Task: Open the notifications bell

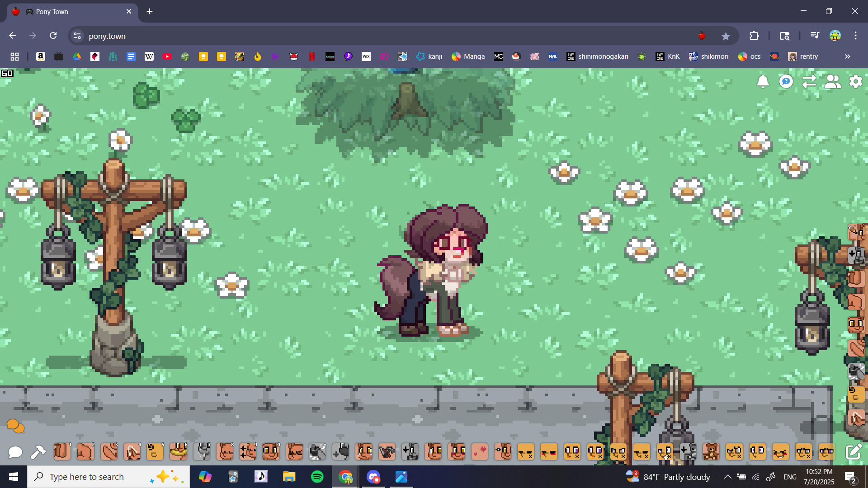Action: point(763,81)
